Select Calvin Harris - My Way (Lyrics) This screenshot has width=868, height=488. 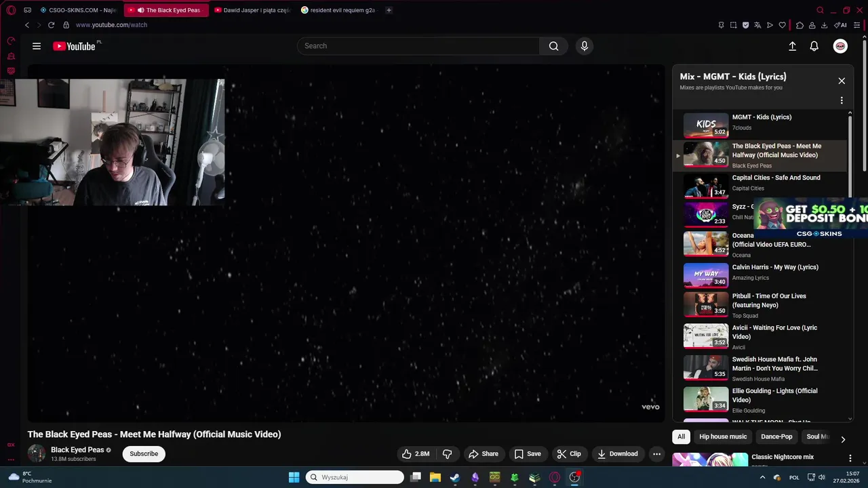pos(761,275)
